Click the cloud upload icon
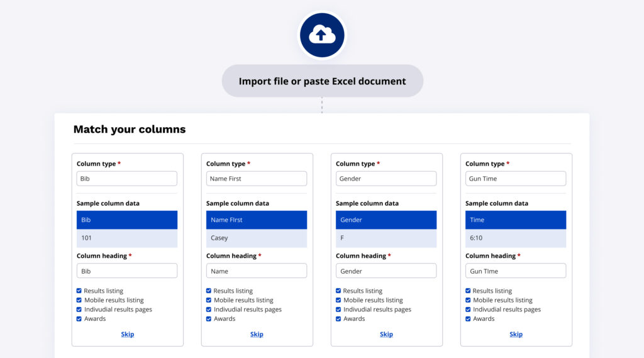 (x=322, y=35)
